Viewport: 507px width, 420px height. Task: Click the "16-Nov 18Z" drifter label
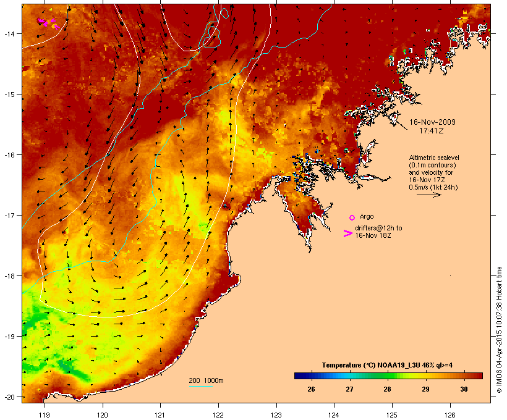(x=373, y=235)
